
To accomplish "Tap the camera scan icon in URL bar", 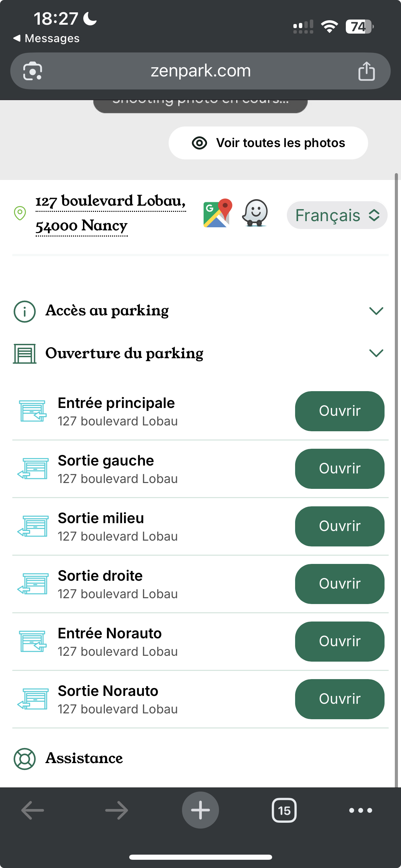I will [33, 71].
